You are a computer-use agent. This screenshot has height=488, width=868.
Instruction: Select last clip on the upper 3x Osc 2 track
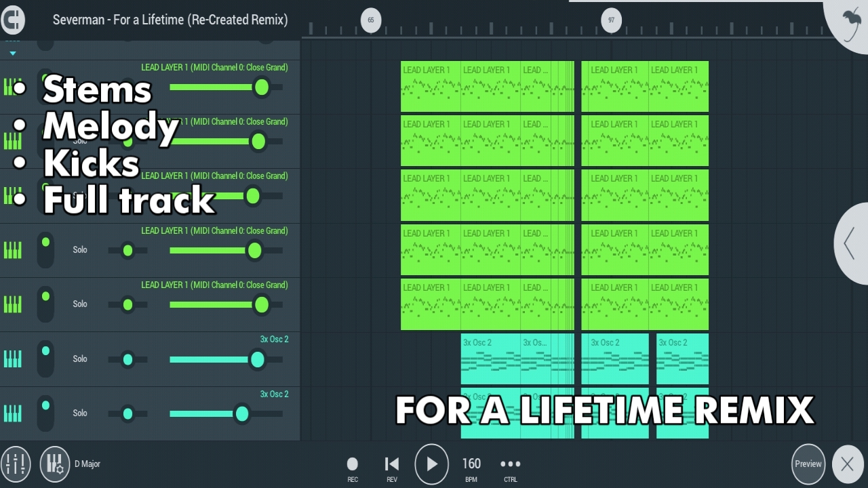click(x=682, y=359)
